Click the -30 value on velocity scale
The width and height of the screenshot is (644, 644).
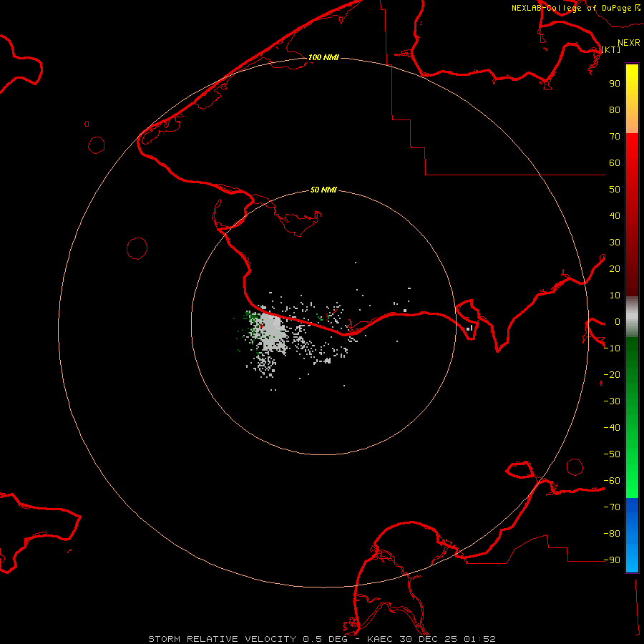tap(612, 401)
